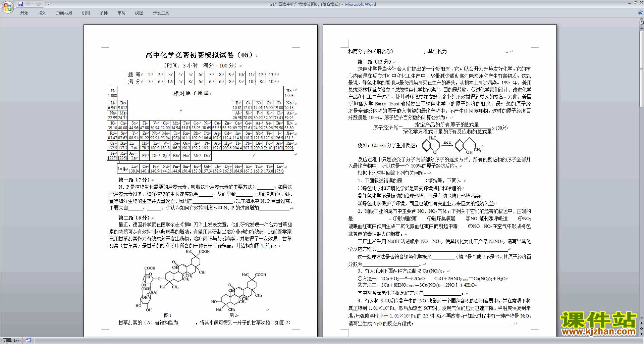Switch to the 页面布局 tab
This screenshot has width=644, height=344.
pos(64,13)
